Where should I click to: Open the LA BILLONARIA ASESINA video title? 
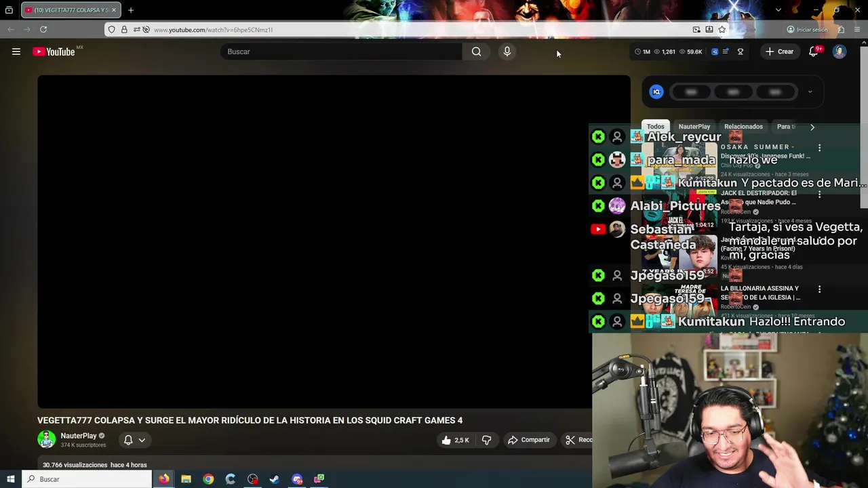[760, 293]
